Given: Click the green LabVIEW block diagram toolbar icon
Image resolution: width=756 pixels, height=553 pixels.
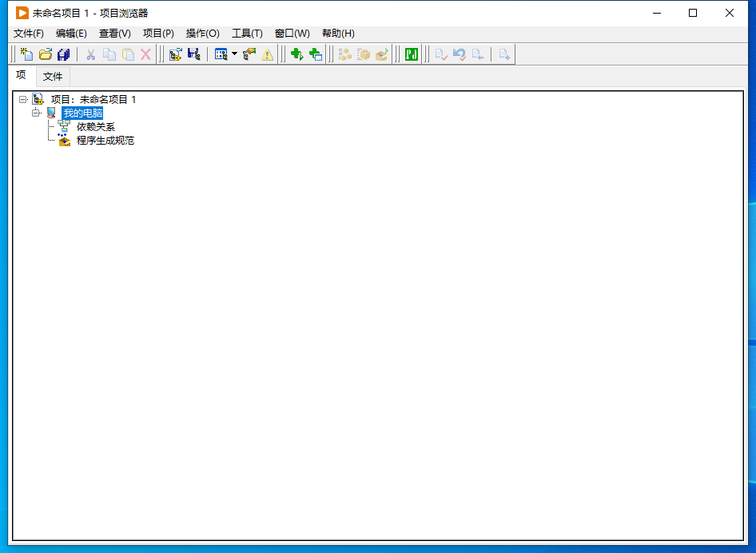Looking at the screenshot, I should pos(409,54).
